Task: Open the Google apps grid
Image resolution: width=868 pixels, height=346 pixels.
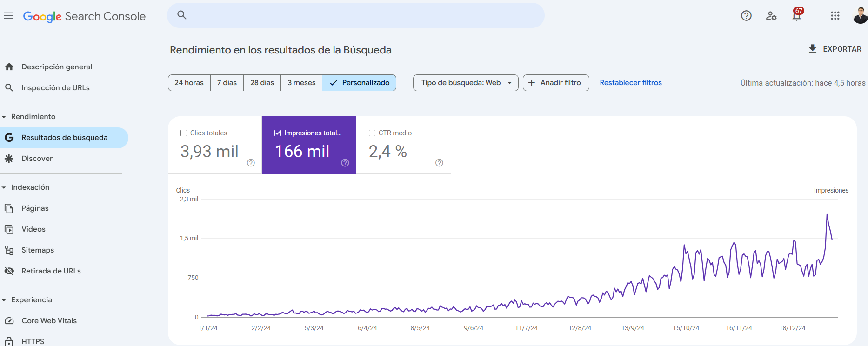Action: (835, 16)
